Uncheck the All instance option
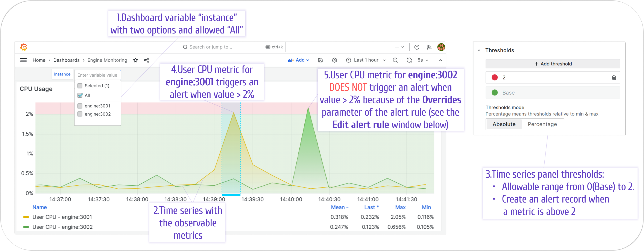Image resolution: width=644 pixels, height=251 pixels. (x=80, y=95)
